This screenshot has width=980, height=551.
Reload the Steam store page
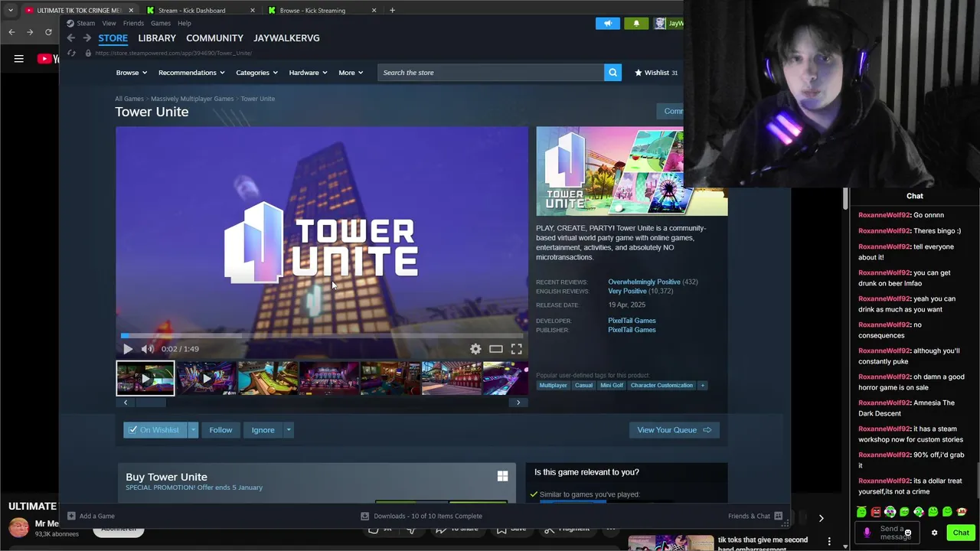pos(71,53)
